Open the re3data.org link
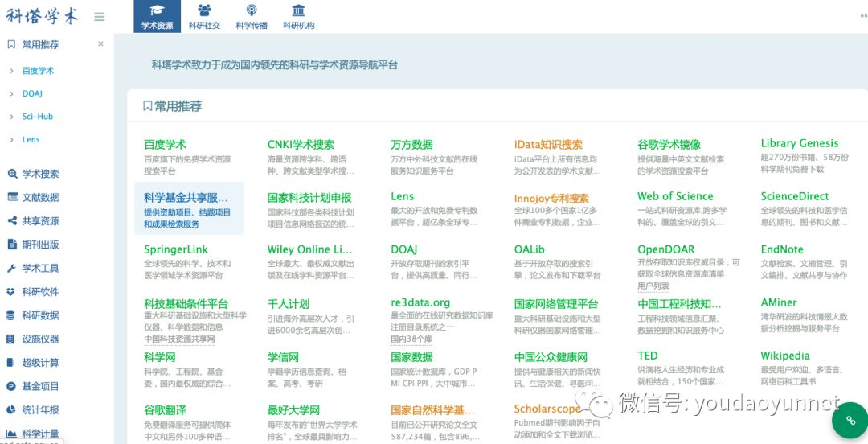 tap(420, 302)
